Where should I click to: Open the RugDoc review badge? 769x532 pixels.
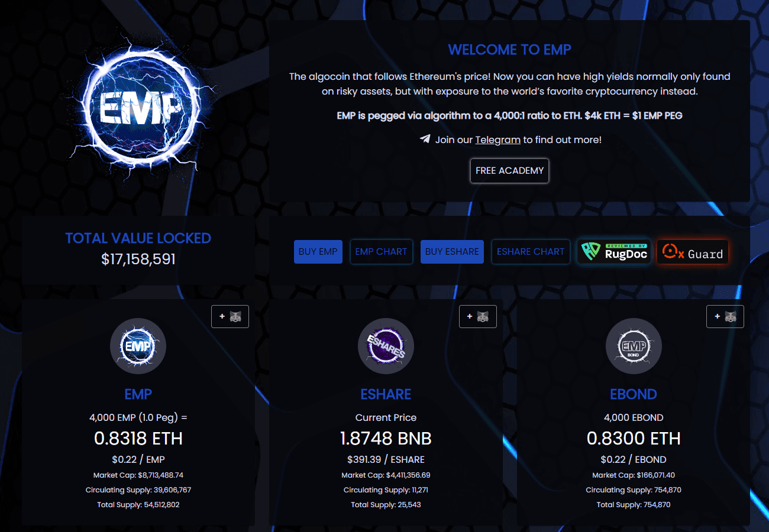[614, 252]
